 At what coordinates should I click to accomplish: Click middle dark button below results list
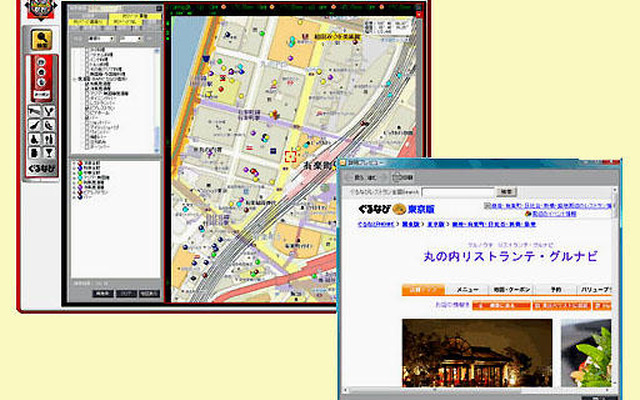tap(126, 293)
